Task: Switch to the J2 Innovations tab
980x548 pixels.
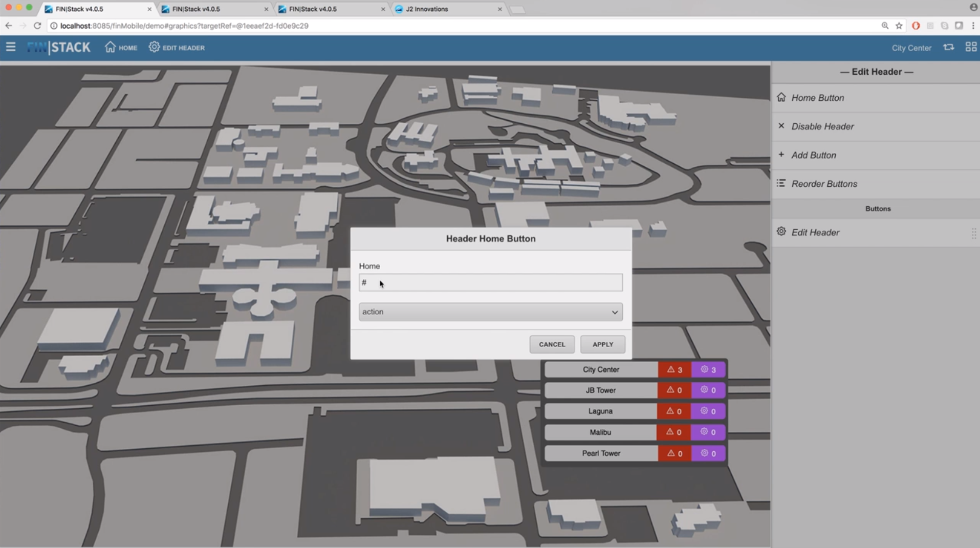Action: pos(445,9)
